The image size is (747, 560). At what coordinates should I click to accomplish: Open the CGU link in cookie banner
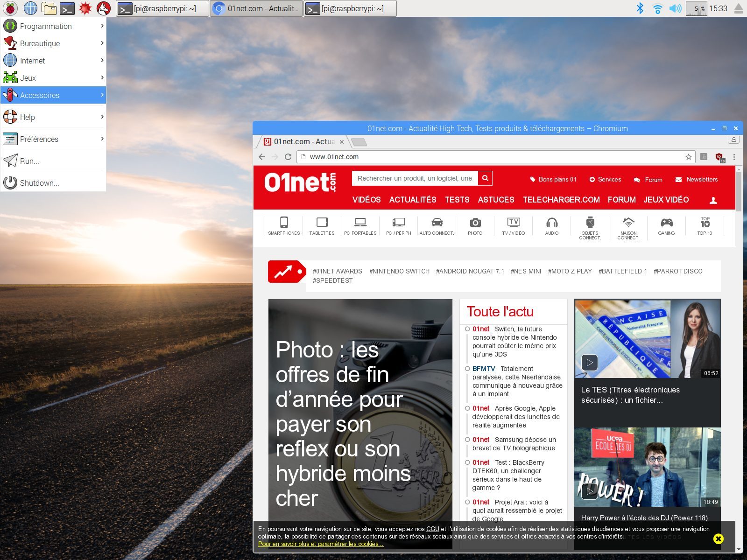click(433, 529)
